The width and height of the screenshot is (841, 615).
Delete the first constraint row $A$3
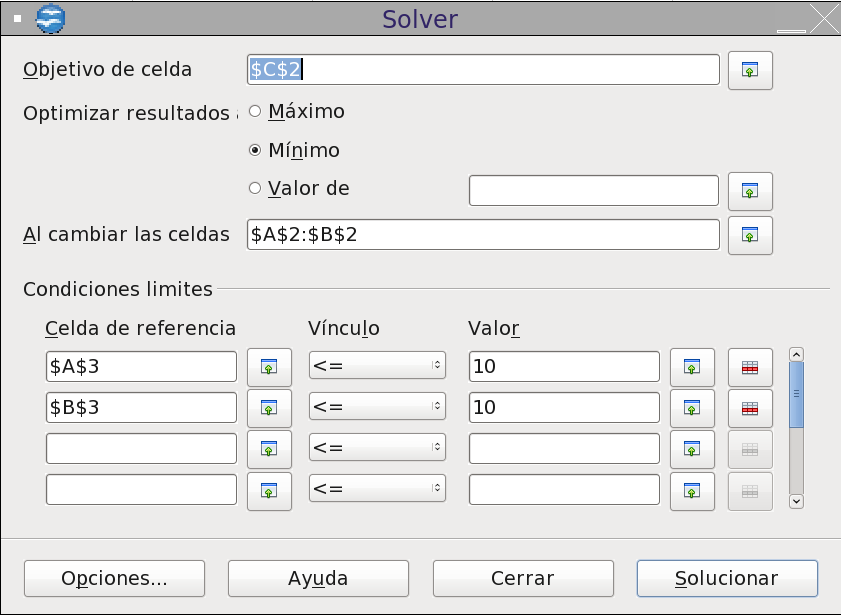point(750,367)
